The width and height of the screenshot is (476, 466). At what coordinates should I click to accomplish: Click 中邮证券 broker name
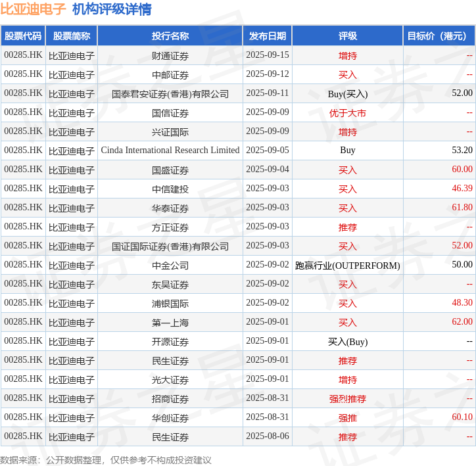pyautogui.click(x=170, y=75)
